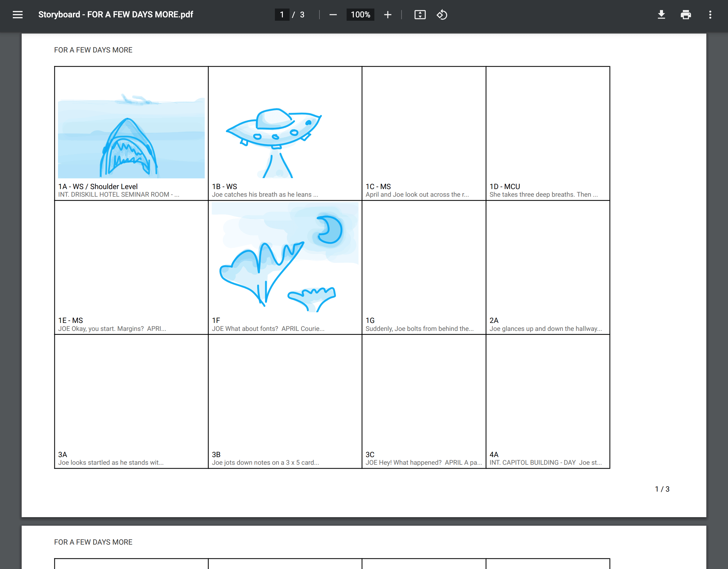
Task: Click 'Joe jots down notes on a 3 x 5 card' text
Action: [265, 462]
